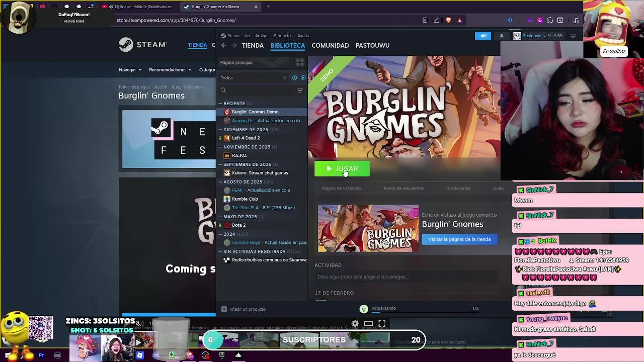Viewport: 644px width, 362px height.
Task: Open the Ayuda menu
Action: pyautogui.click(x=303, y=36)
